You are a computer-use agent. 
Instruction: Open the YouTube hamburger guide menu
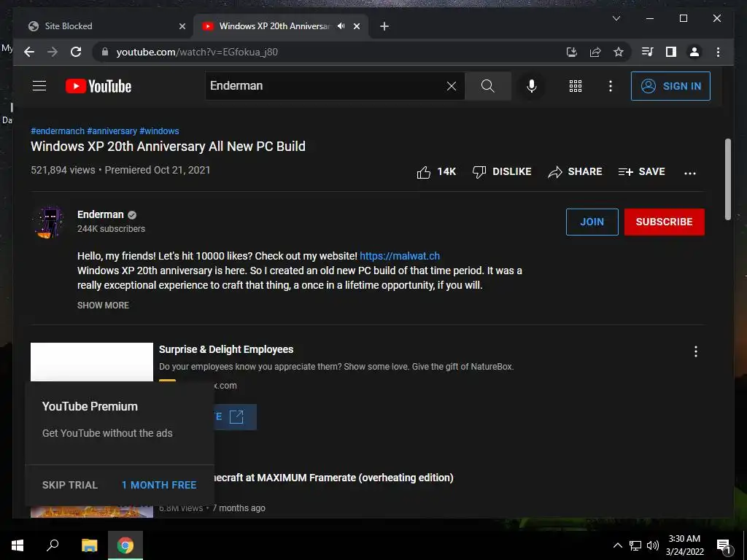[39, 86]
